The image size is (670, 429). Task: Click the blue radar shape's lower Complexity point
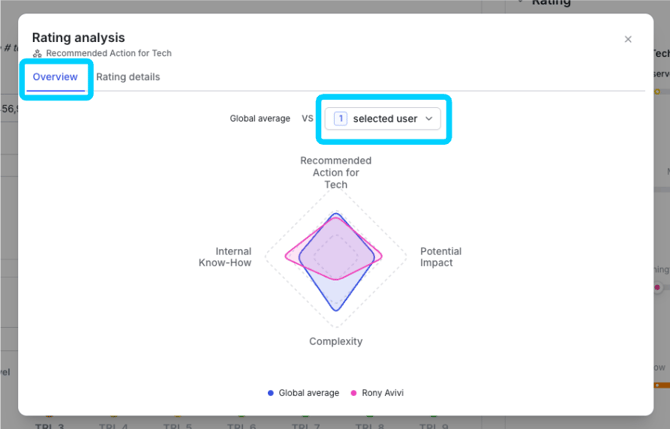[x=336, y=310]
